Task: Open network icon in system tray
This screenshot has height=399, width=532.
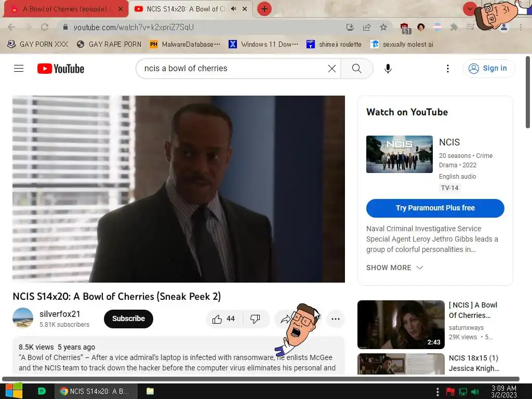Action: 463,392
